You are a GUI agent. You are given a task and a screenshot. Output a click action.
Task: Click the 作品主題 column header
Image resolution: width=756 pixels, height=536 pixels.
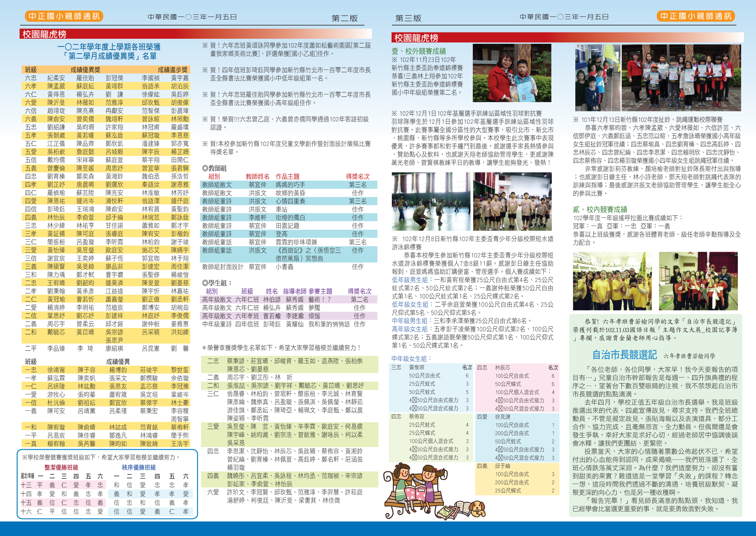288,176
